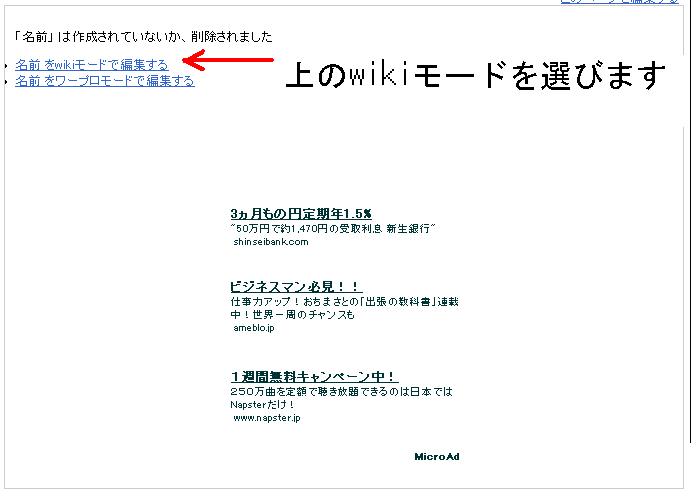Click the red arrow pointing at the wiki link

coord(228,61)
